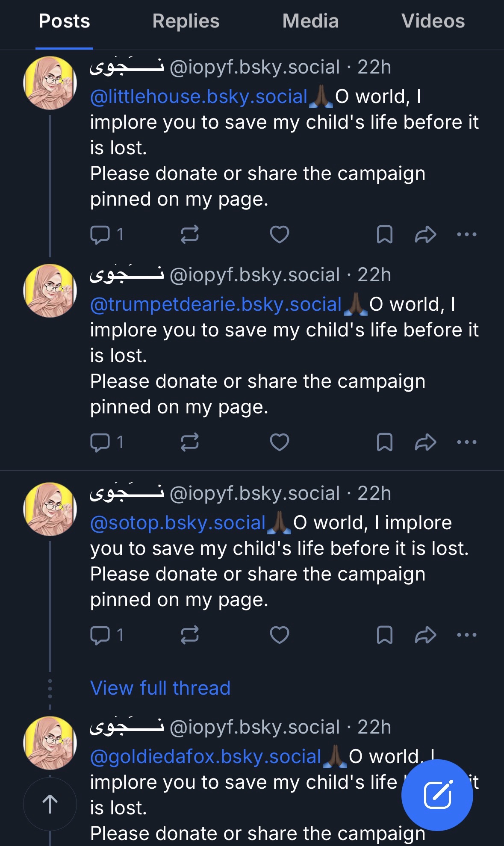This screenshot has width=504, height=846.
Task: Switch to the Media tab
Action: click(310, 21)
